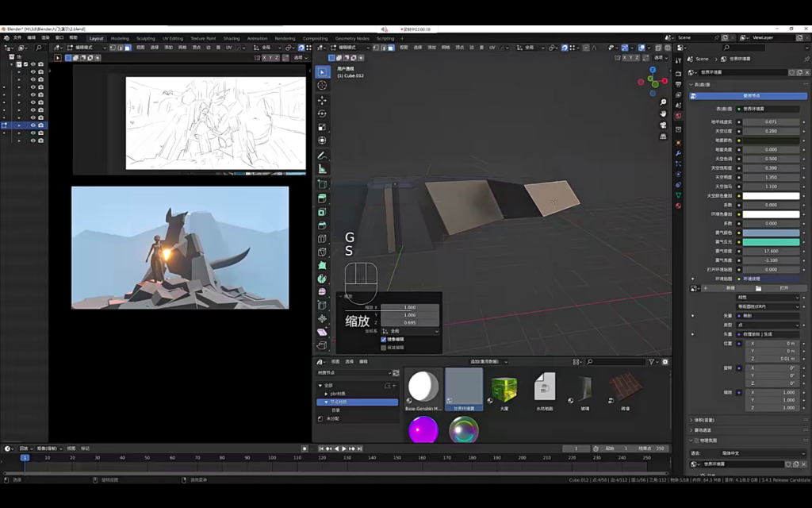Screen dimensions: 812x508
Task: Enable the 物理氛围 panel checkbox
Action: coord(696,441)
